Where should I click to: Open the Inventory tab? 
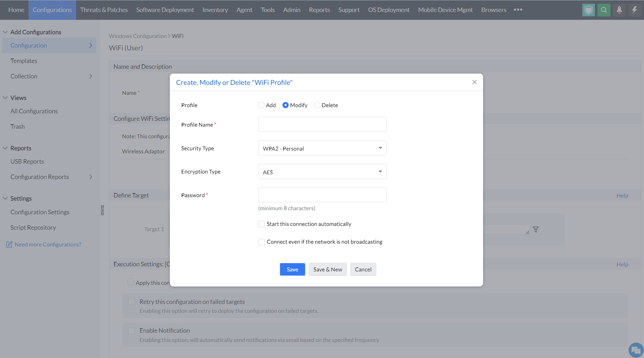215,10
